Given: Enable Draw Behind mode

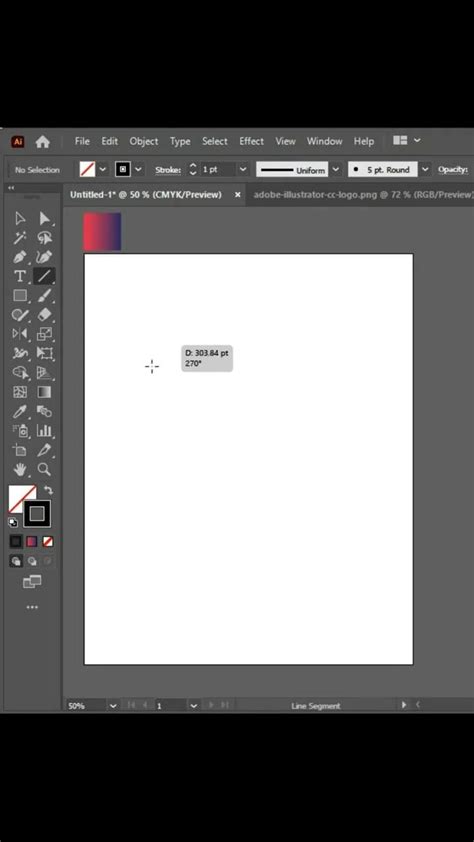Looking at the screenshot, I should (x=32, y=561).
